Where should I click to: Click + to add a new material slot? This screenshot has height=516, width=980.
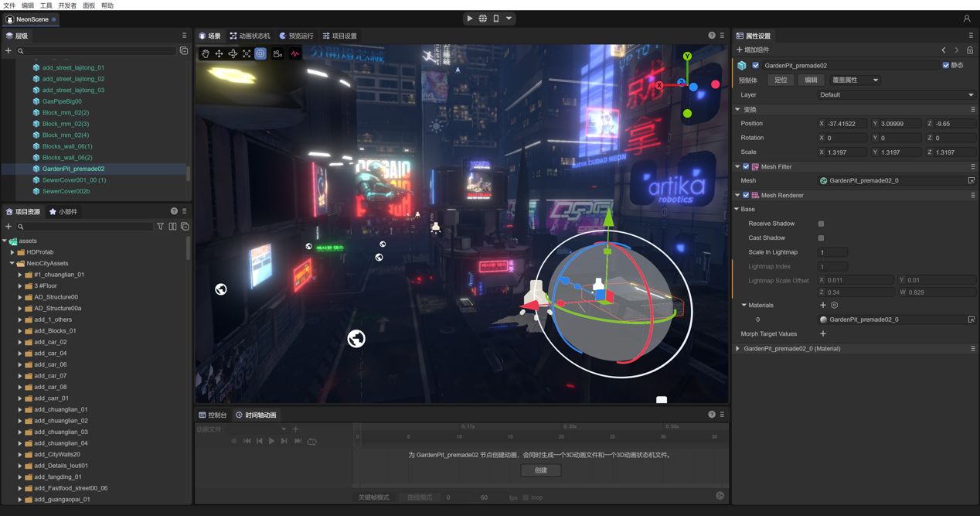coord(823,305)
